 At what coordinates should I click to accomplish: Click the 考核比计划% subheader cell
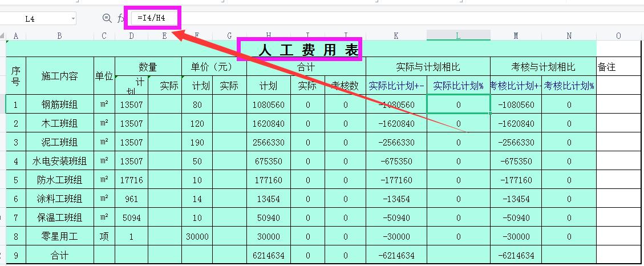pyautogui.click(x=569, y=85)
